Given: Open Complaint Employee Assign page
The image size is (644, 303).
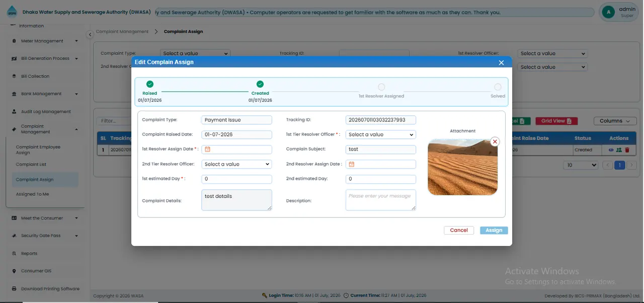Looking at the screenshot, I should pyautogui.click(x=38, y=150).
